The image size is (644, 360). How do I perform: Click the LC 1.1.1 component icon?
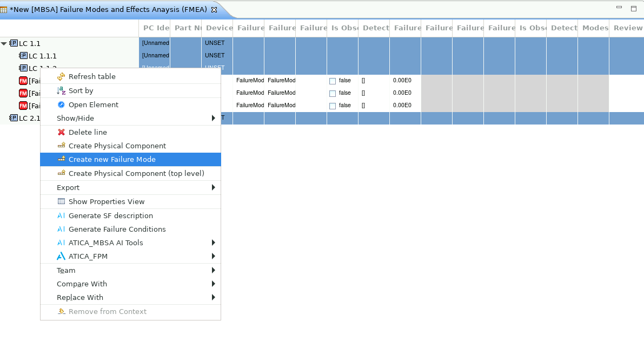(23, 56)
